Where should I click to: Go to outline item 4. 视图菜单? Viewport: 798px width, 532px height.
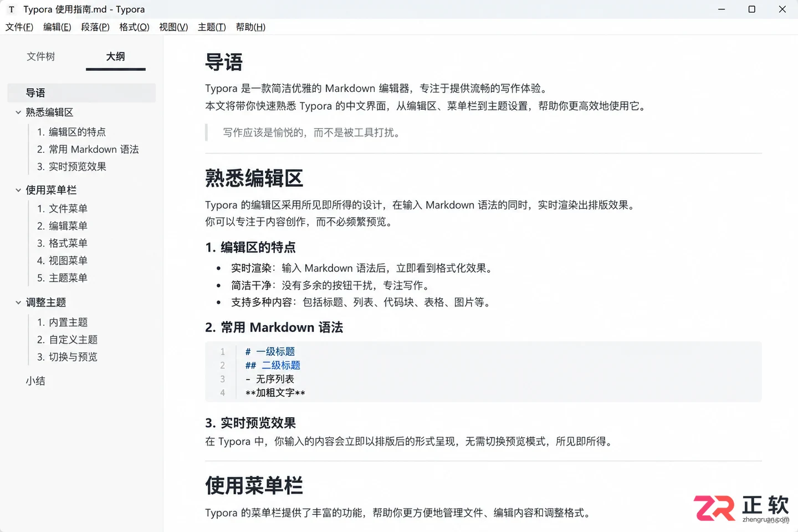[62, 260]
